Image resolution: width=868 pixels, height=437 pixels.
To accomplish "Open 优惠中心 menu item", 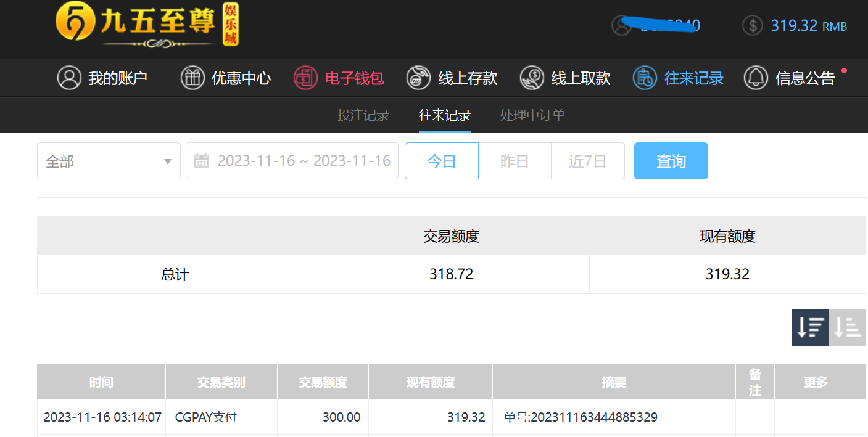I will point(241,78).
